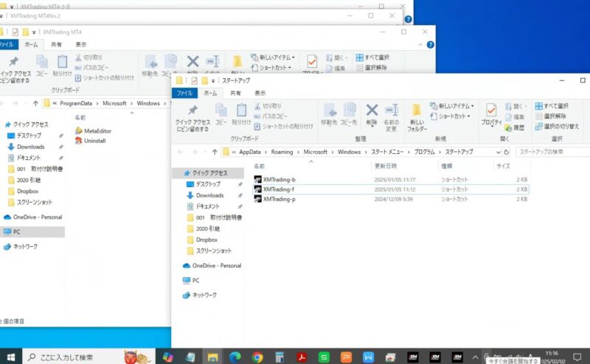Click 編集 in スタートアップ ribbon
Viewport: 590px width, 364px height.
[x=515, y=117]
